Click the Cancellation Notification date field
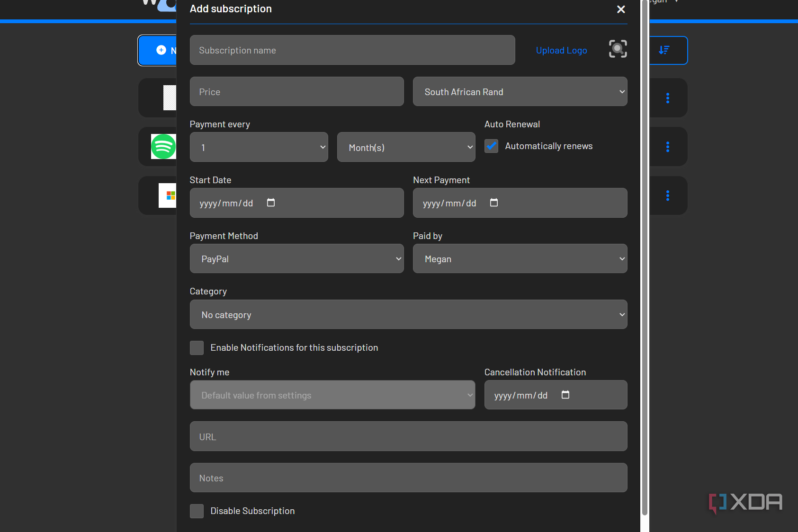Image resolution: width=798 pixels, height=532 pixels. [556, 395]
